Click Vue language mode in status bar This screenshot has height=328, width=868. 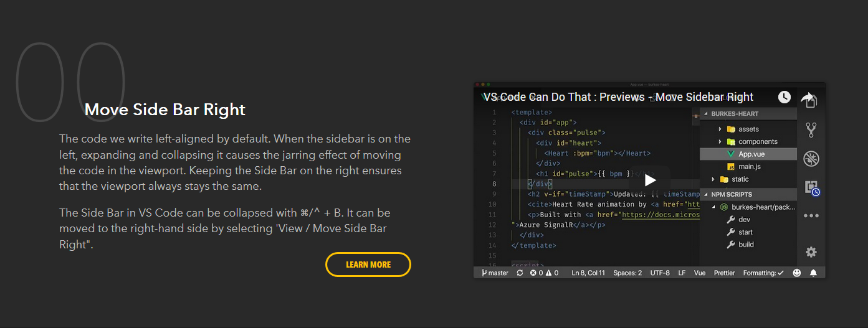[700, 273]
